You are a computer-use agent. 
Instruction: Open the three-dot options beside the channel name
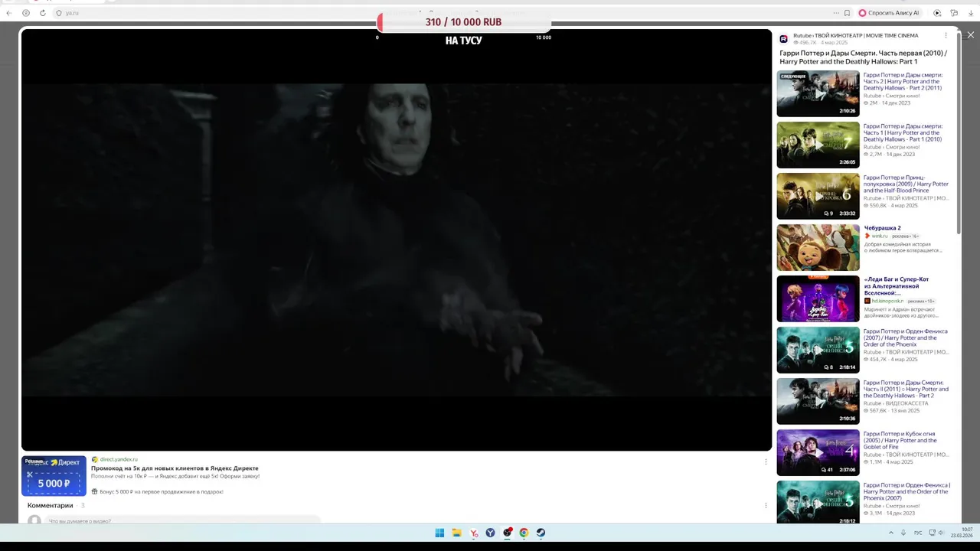coord(946,35)
